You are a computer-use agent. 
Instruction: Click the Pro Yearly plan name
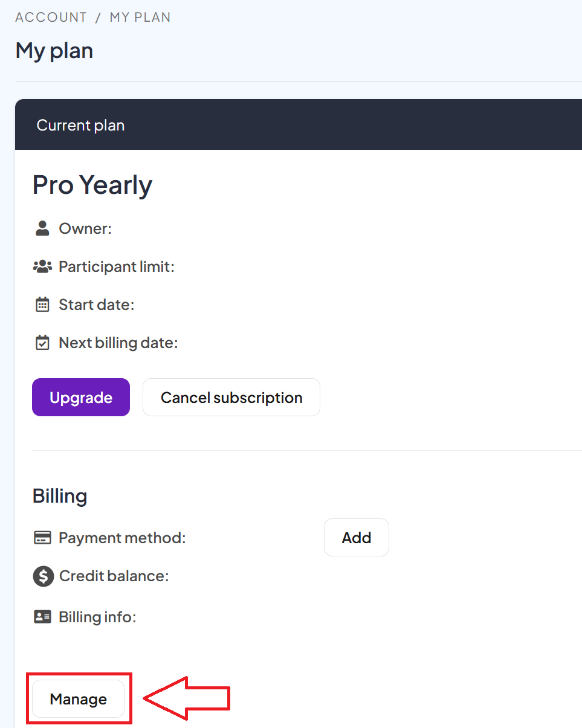click(92, 185)
